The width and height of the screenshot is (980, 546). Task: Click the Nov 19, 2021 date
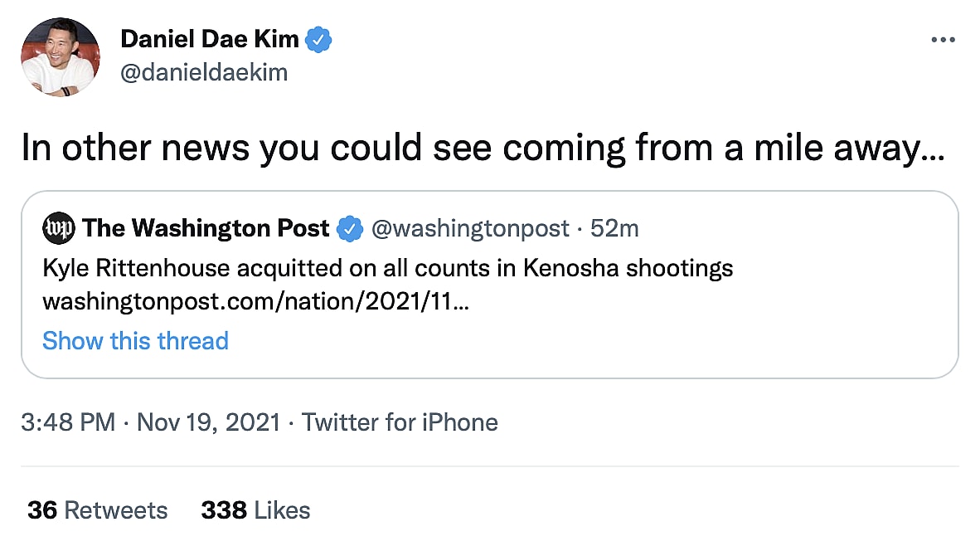(x=208, y=422)
